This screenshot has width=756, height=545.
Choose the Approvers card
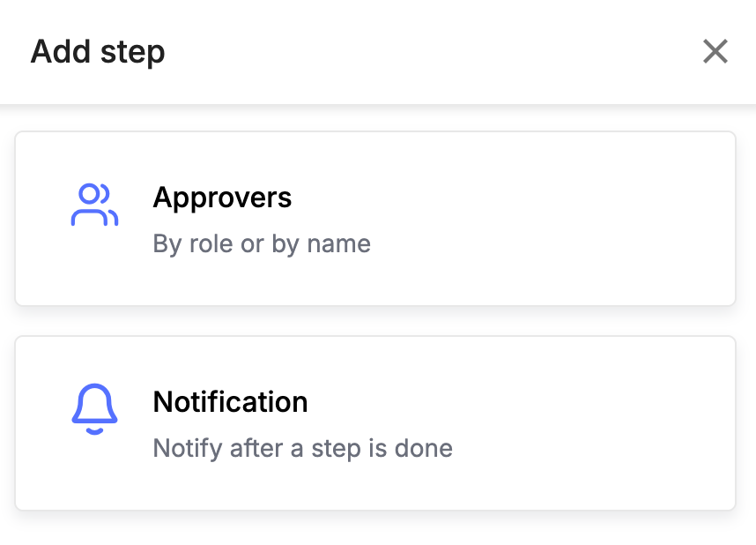pyautogui.click(x=375, y=218)
